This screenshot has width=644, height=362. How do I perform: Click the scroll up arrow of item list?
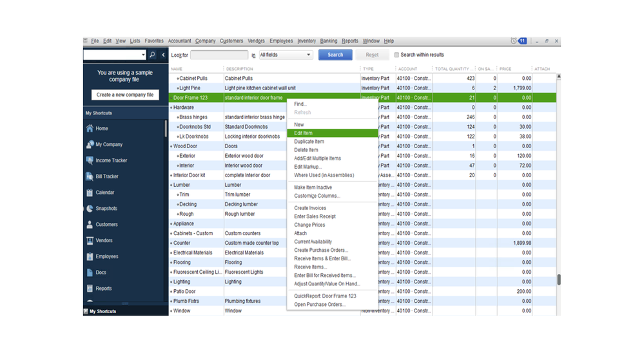pyautogui.click(x=558, y=77)
